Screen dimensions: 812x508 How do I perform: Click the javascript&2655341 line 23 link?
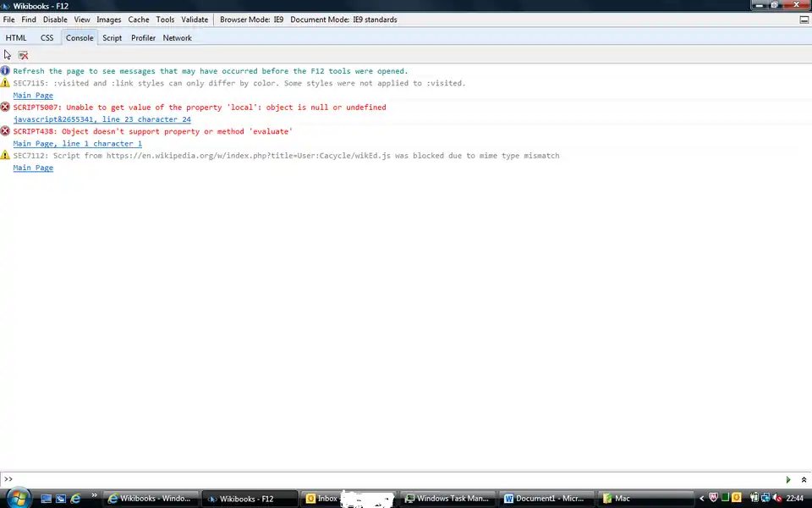(x=101, y=119)
